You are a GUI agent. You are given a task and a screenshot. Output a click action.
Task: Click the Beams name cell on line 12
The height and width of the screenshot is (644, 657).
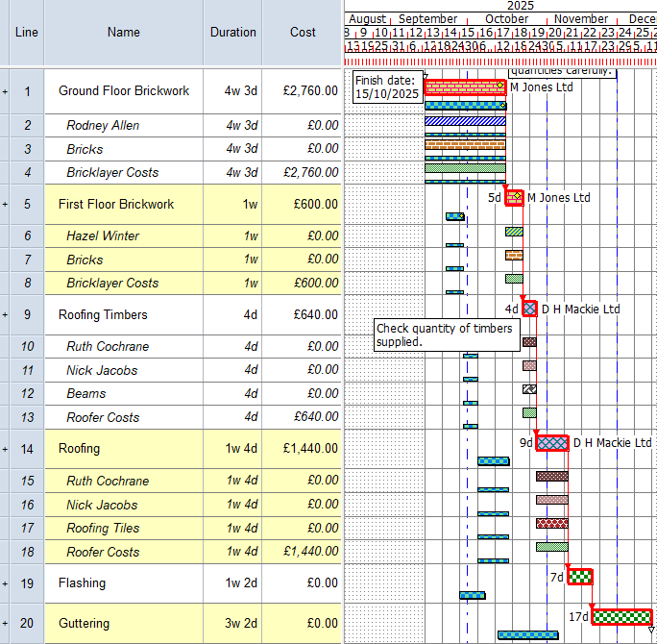(x=86, y=394)
